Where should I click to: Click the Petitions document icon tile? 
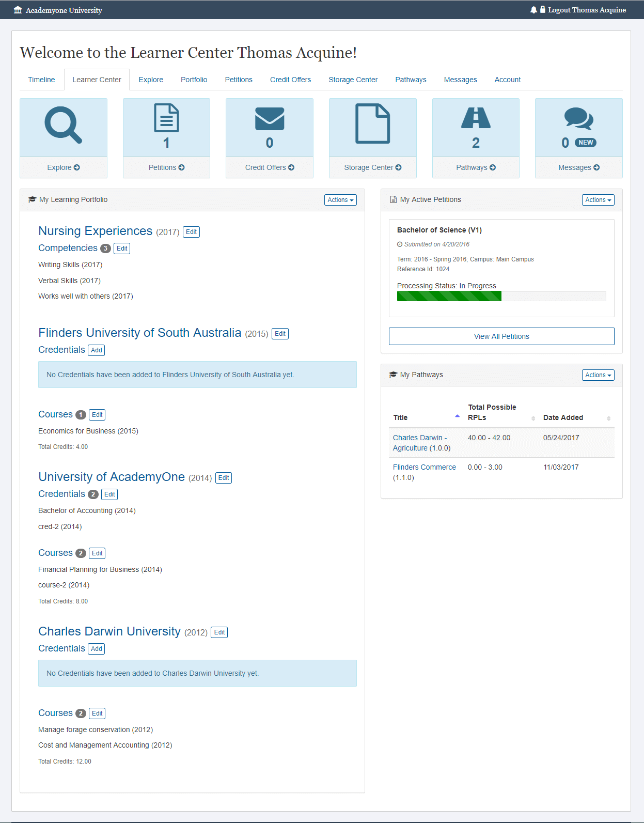166,118
